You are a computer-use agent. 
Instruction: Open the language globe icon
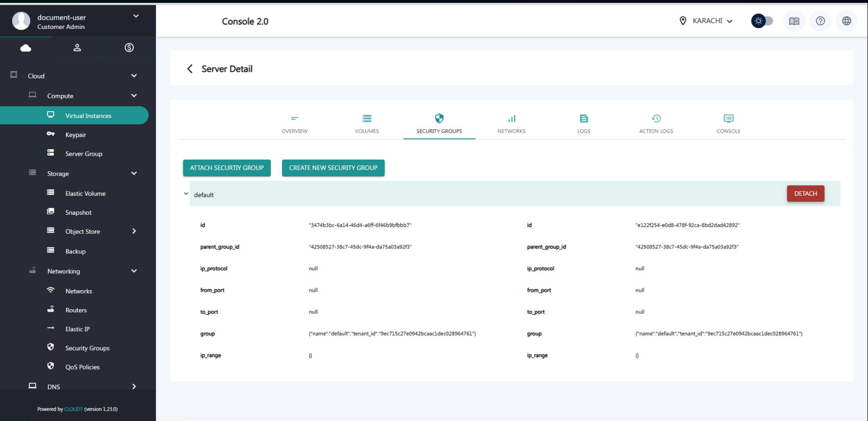click(x=846, y=21)
